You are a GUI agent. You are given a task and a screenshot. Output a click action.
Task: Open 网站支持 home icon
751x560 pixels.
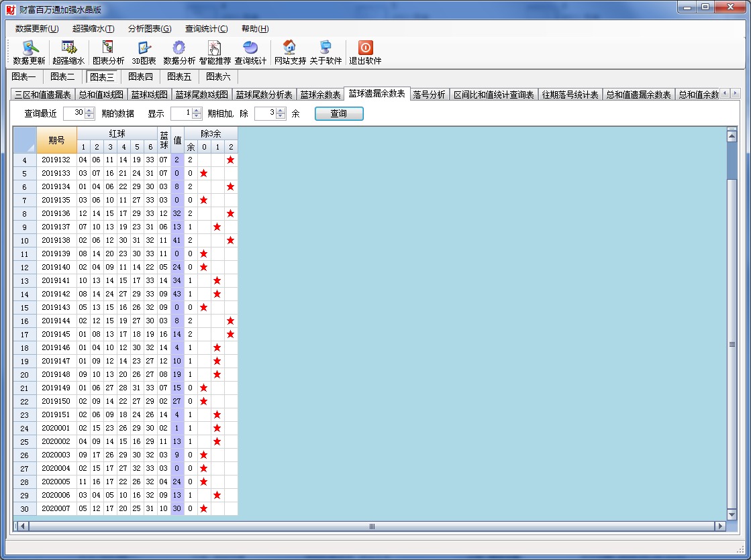point(290,52)
